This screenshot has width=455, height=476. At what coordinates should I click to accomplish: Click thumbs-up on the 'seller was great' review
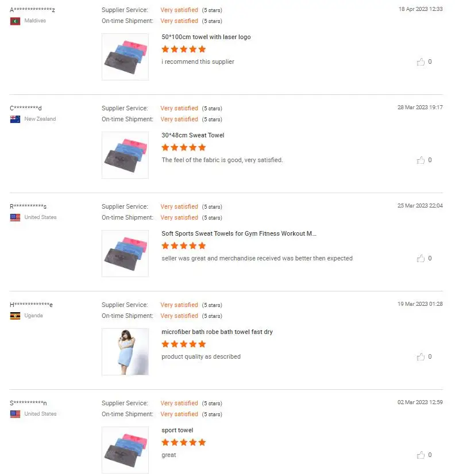tap(421, 259)
